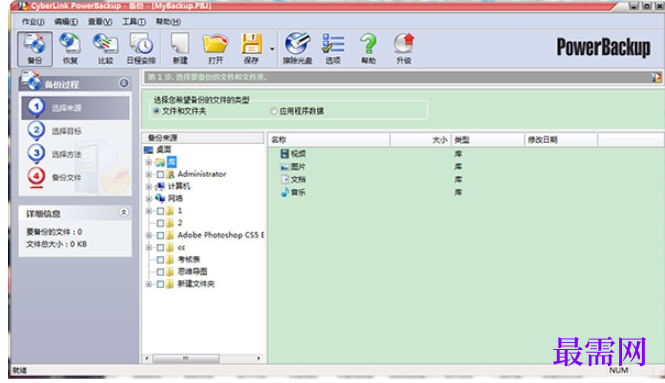Open the 查看 menu
This screenshot has width=665, height=383.
pos(100,22)
